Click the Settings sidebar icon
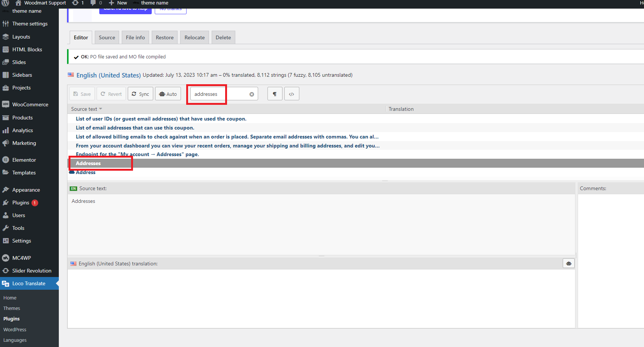This screenshot has height=347, width=644. tap(6, 241)
